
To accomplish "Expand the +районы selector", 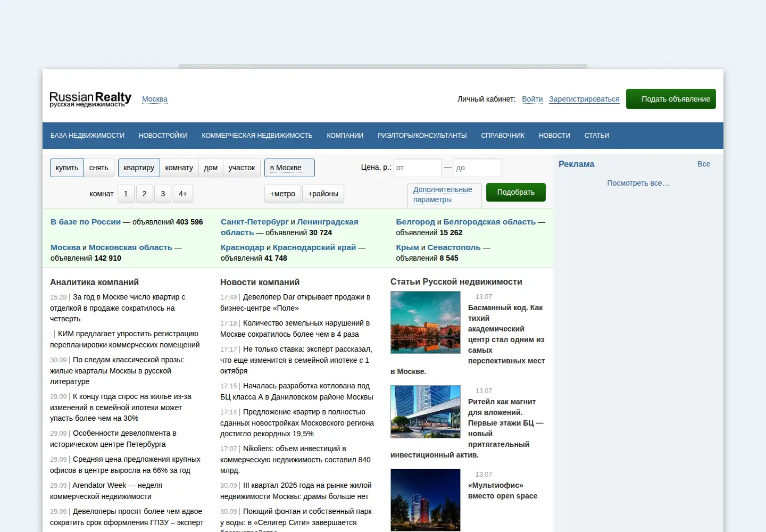I will (323, 194).
